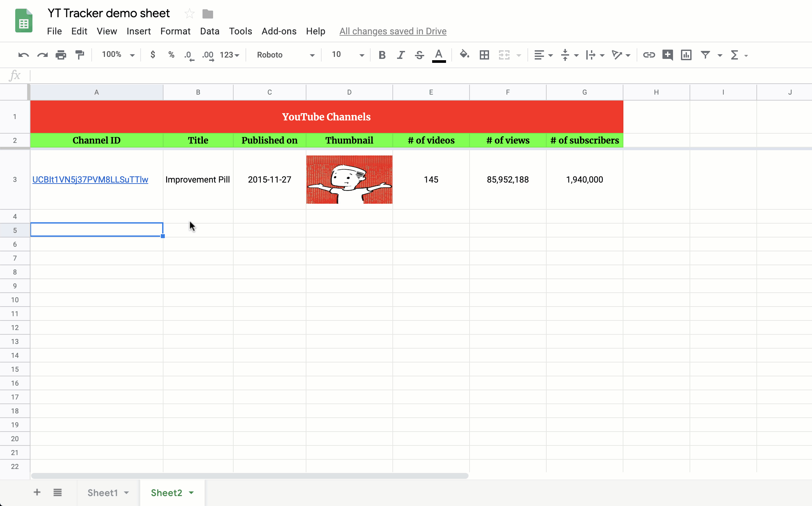Toggle italic formatting
The height and width of the screenshot is (506, 812).
pyautogui.click(x=400, y=55)
